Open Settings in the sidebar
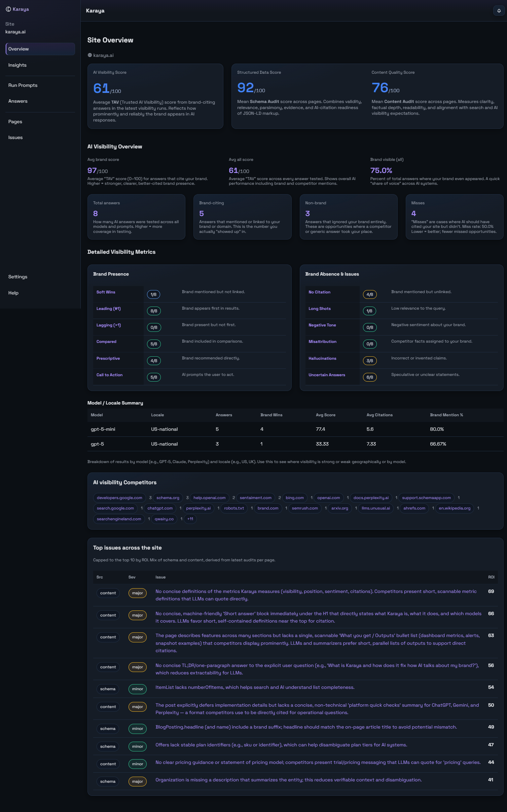The width and height of the screenshot is (507, 812). tap(18, 277)
